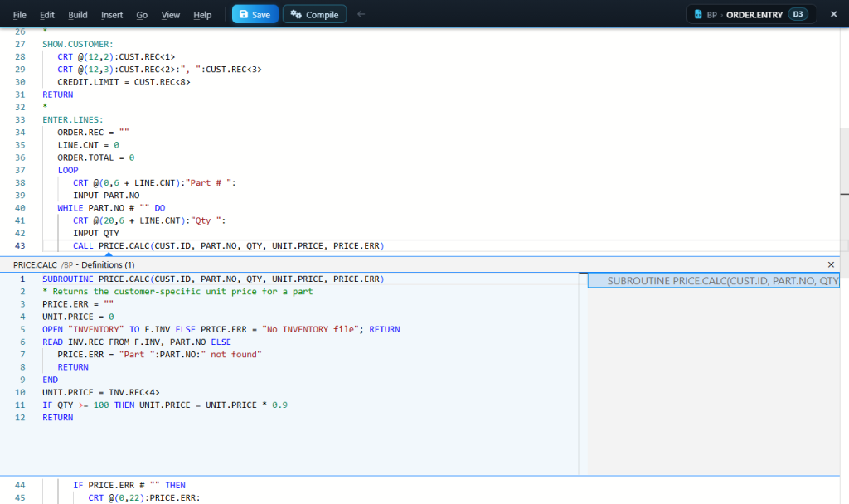Viewport: 849px width, 504px height.
Task: Click RETURN on line 31
Action: point(57,94)
